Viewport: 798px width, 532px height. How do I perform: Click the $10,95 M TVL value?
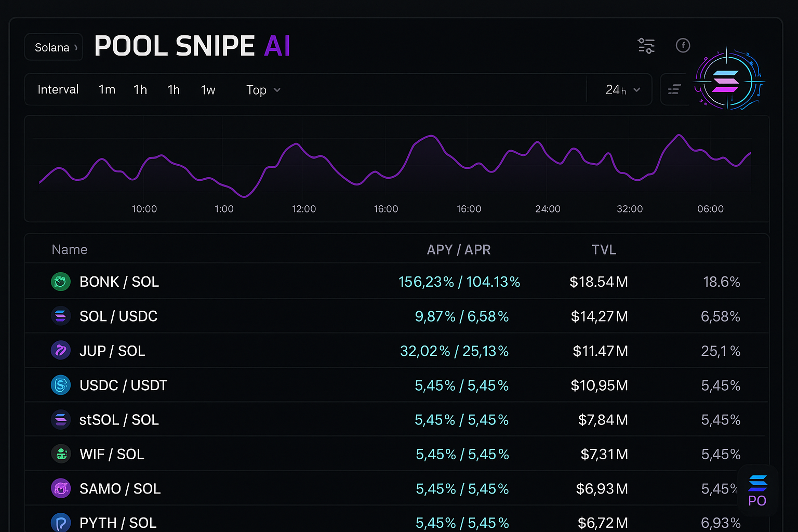click(x=600, y=385)
